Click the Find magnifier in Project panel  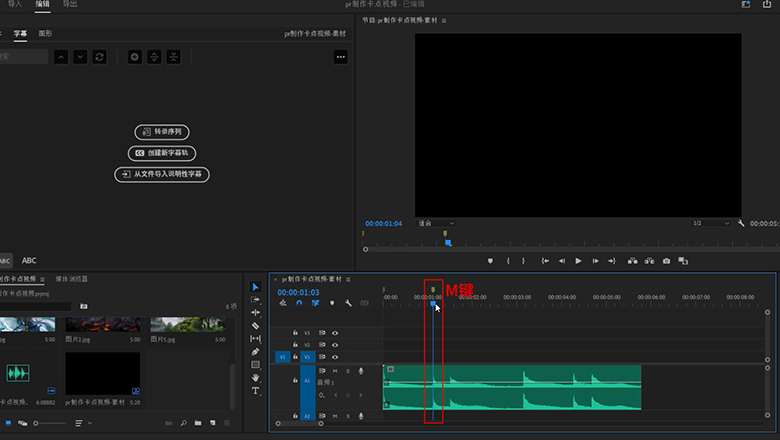184,423
